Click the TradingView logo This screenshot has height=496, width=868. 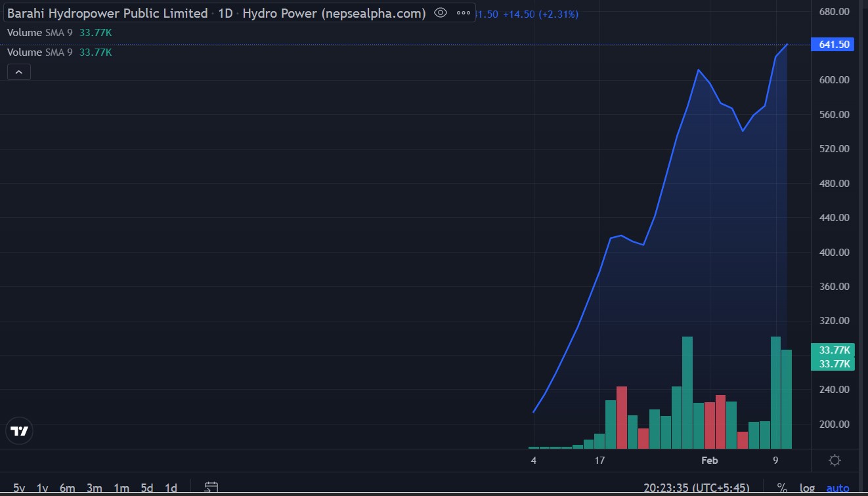pyautogui.click(x=20, y=431)
